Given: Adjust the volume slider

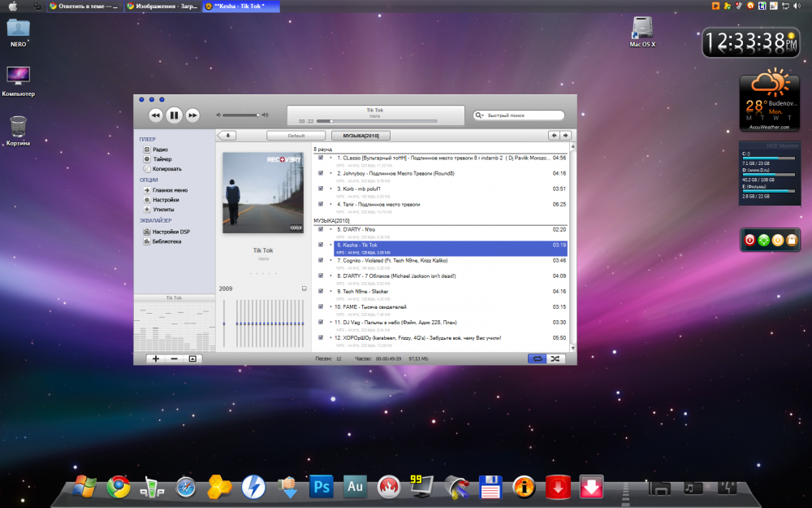Looking at the screenshot, I should point(241,115).
